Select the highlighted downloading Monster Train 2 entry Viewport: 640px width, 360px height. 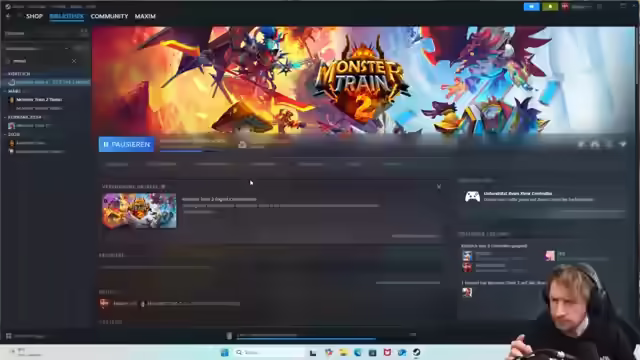pos(48,82)
